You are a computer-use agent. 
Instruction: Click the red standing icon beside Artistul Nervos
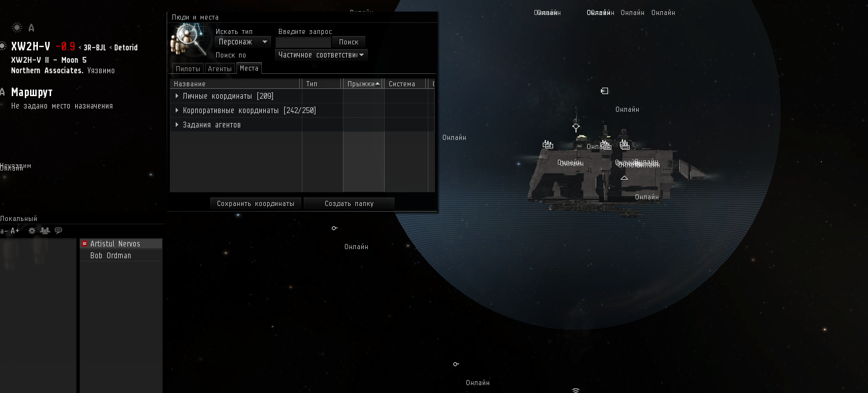click(x=84, y=244)
